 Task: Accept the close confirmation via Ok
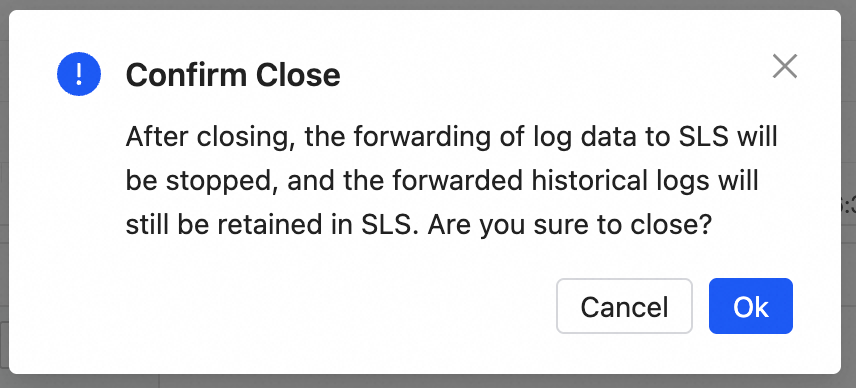tap(751, 306)
